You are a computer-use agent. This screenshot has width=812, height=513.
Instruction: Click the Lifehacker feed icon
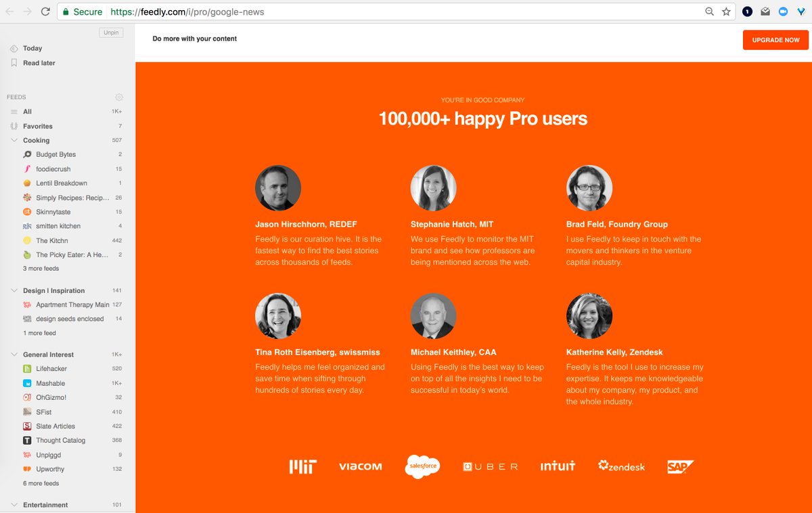click(27, 369)
